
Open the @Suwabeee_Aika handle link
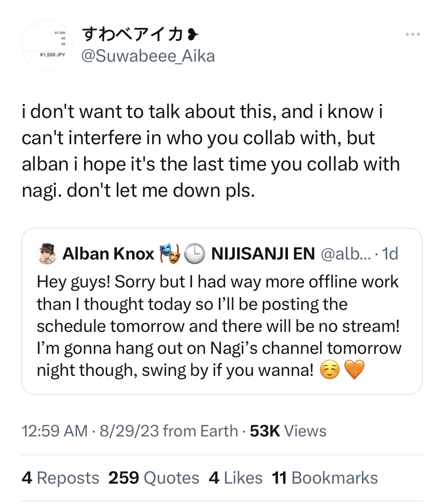(147, 55)
